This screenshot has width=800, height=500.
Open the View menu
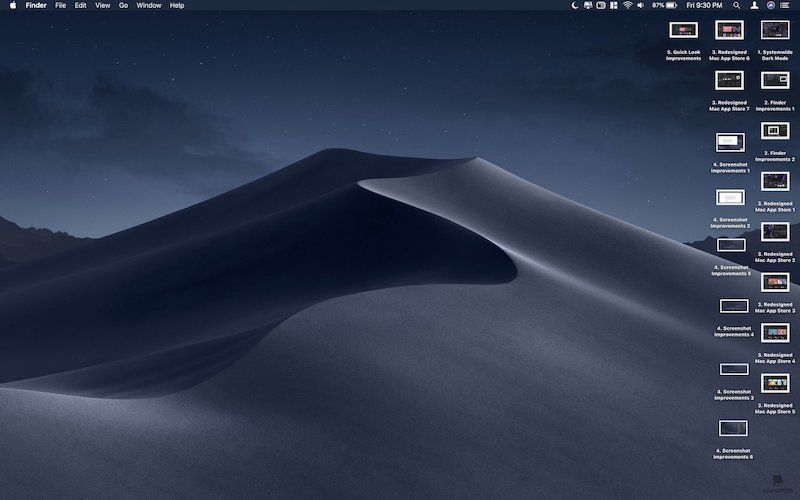click(x=101, y=5)
